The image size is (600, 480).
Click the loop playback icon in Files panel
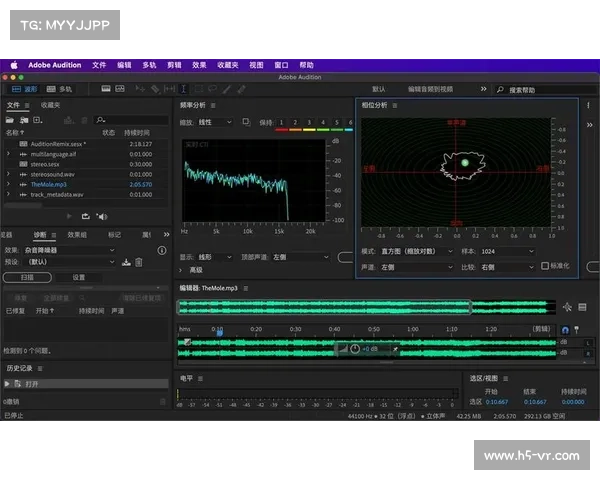click(x=86, y=216)
